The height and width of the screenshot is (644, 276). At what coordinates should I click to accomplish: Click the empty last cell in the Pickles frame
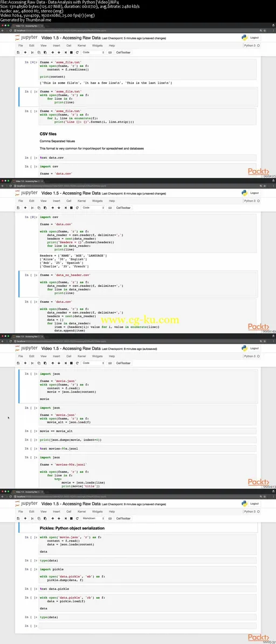coord(148,626)
